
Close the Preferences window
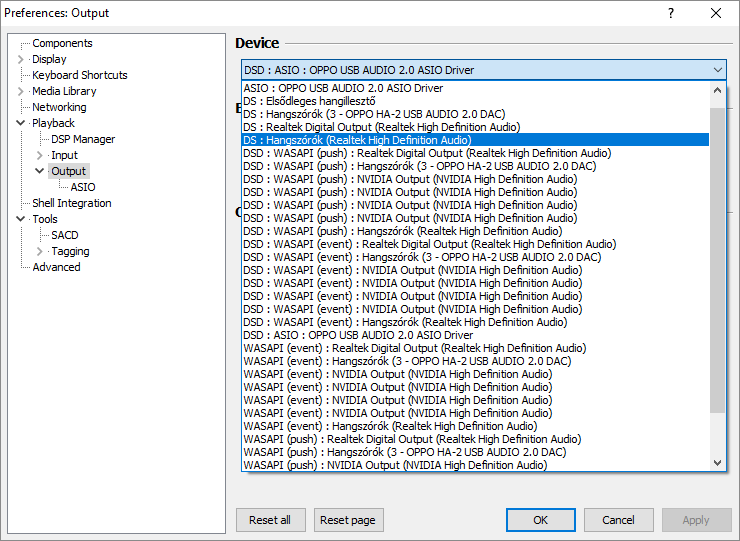click(715, 13)
